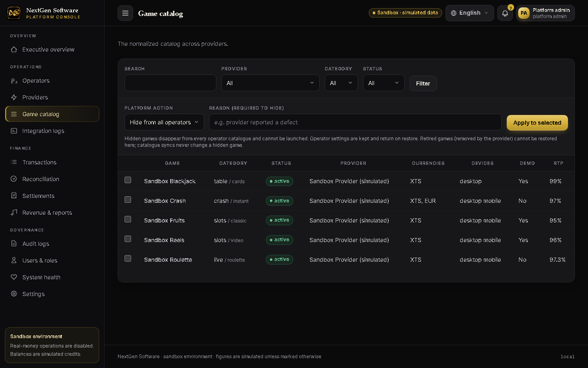
Task: Toggle the sidebar hamburger menu button
Action: 125,13
